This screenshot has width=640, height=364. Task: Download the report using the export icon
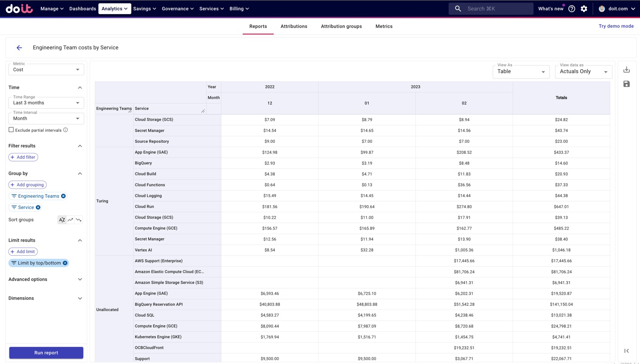626,70
